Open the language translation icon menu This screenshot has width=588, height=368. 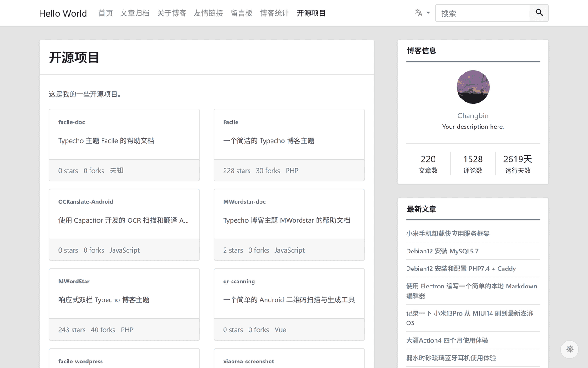(x=422, y=13)
